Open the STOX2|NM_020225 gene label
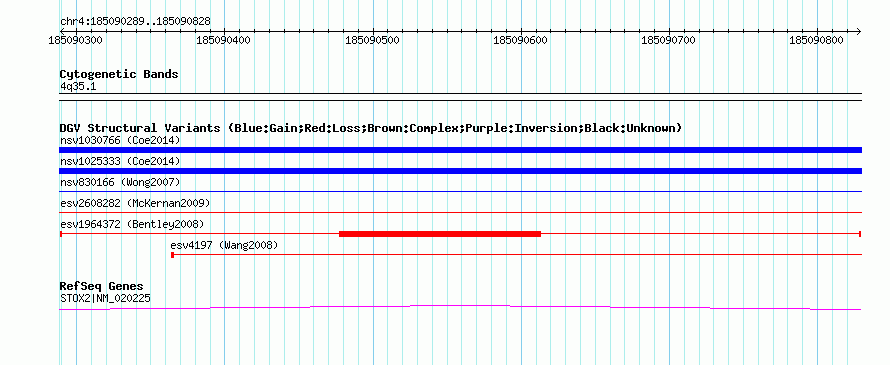 click(x=105, y=298)
